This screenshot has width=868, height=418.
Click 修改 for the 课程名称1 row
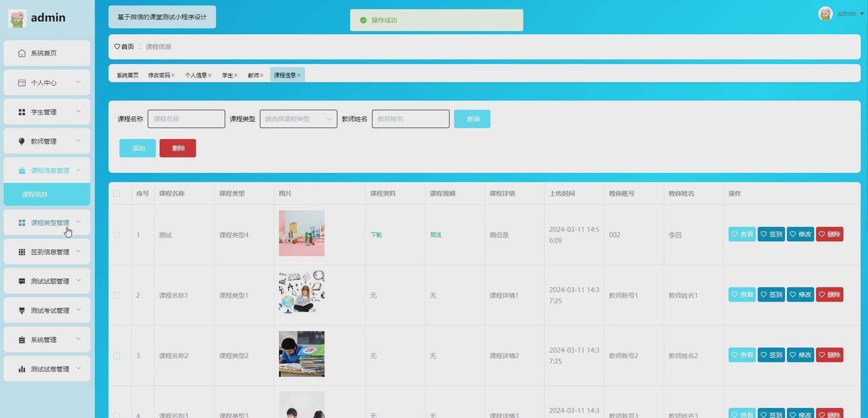(801, 294)
